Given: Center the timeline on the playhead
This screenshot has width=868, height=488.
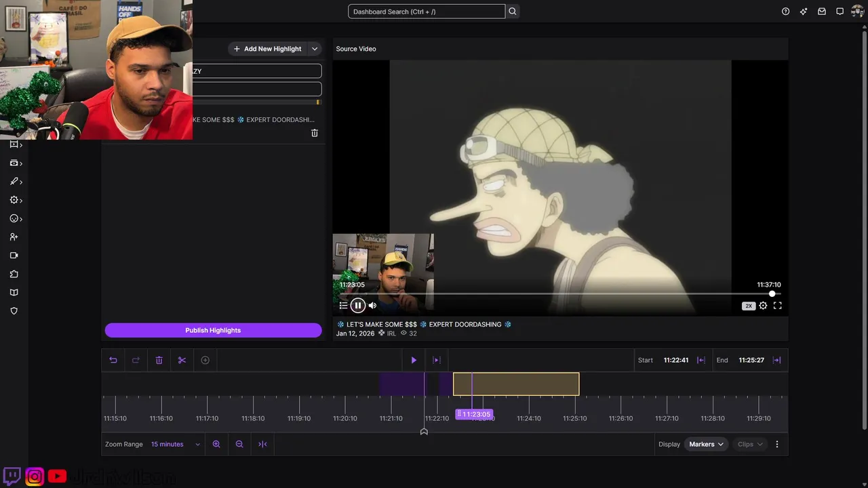Looking at the screenshot, I should pyautogui.click(x=262, y=444).
